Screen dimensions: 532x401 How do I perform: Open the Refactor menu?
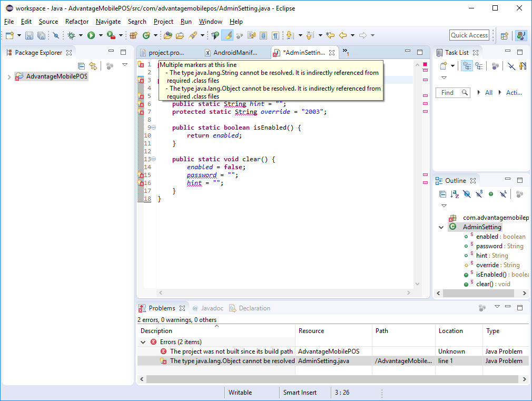click(x=77, y=22)
